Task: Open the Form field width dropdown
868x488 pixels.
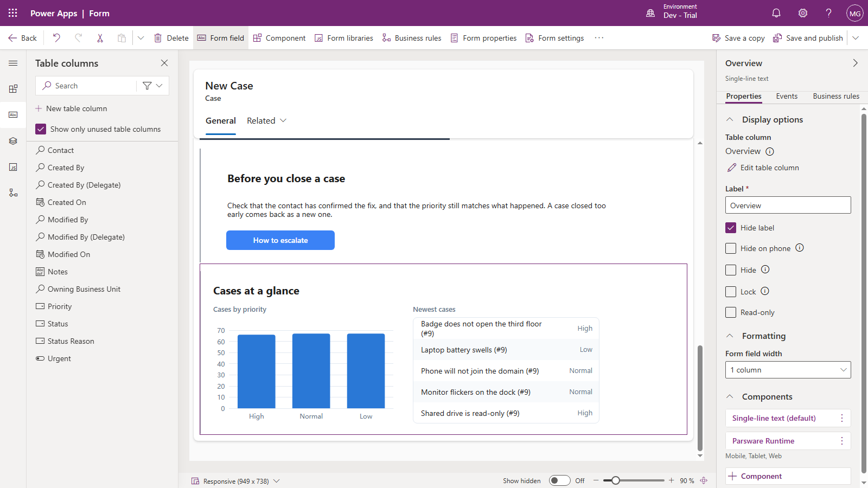Action: click(x=788, y=370)
